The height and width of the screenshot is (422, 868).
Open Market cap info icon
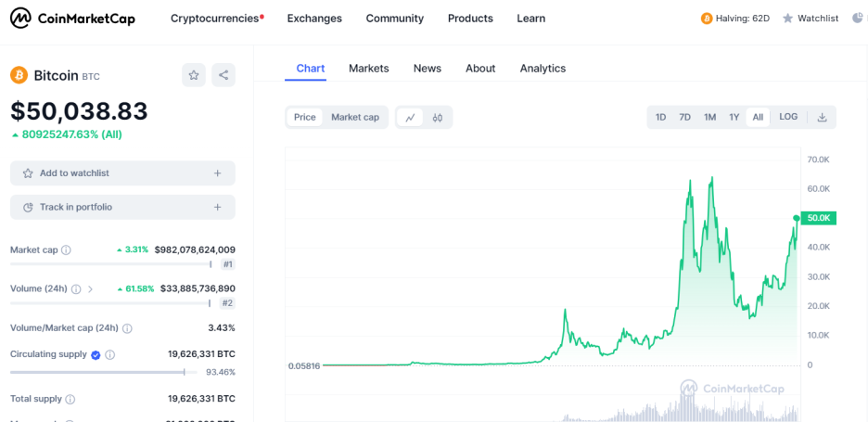66,249
